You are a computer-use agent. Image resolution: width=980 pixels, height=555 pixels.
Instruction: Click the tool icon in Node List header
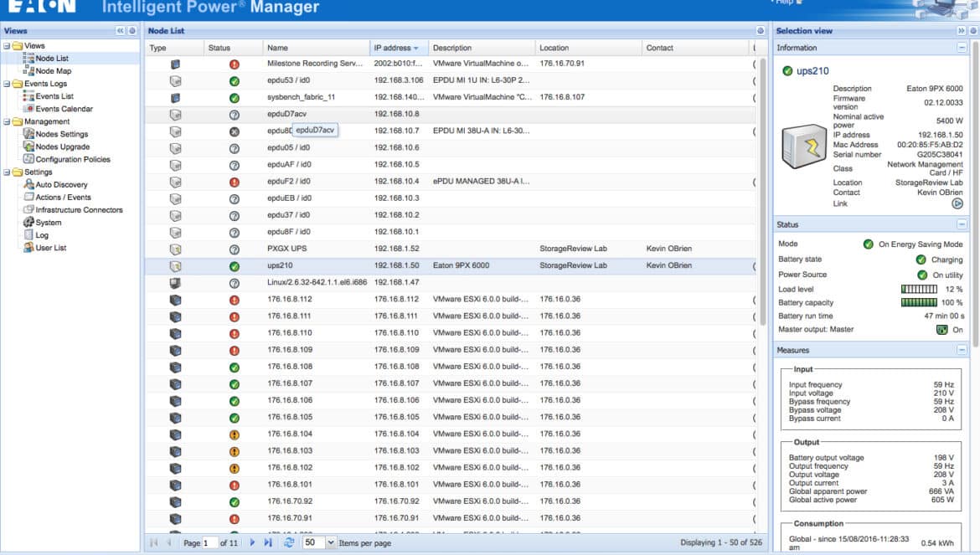(x=760, y=31)
